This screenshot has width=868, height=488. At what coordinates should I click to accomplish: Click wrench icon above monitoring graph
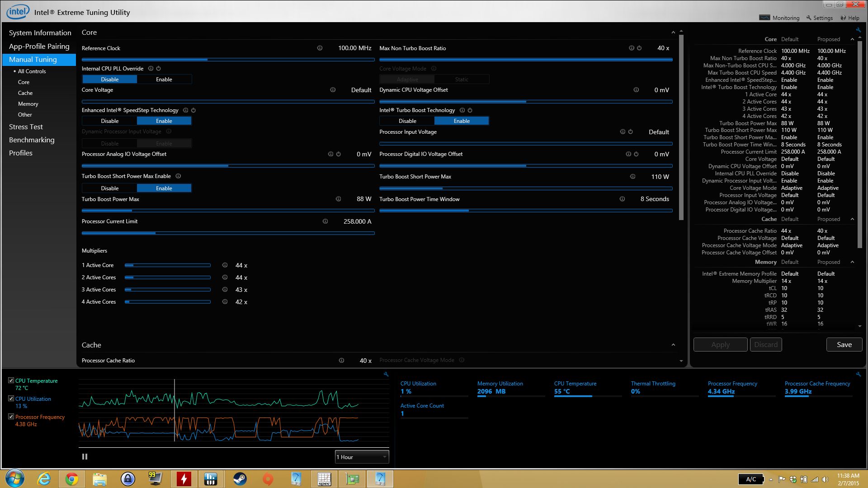[386, 374]
